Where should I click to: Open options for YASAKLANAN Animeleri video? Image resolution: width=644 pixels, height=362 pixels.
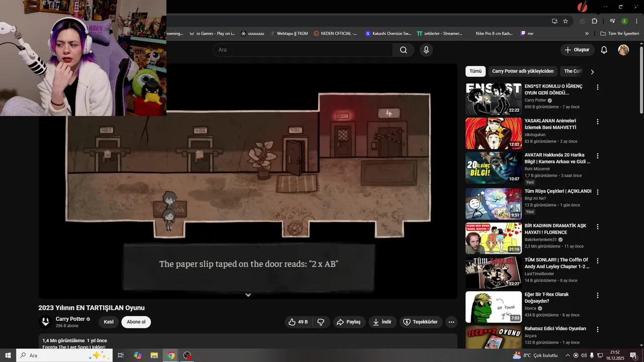coord(598,122)
